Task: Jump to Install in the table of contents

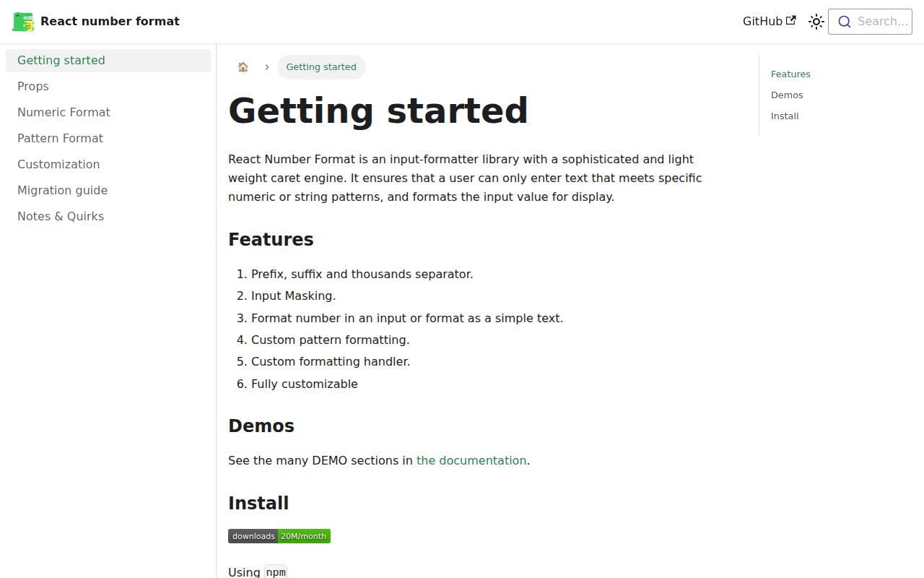Action: tap(785, 116)
